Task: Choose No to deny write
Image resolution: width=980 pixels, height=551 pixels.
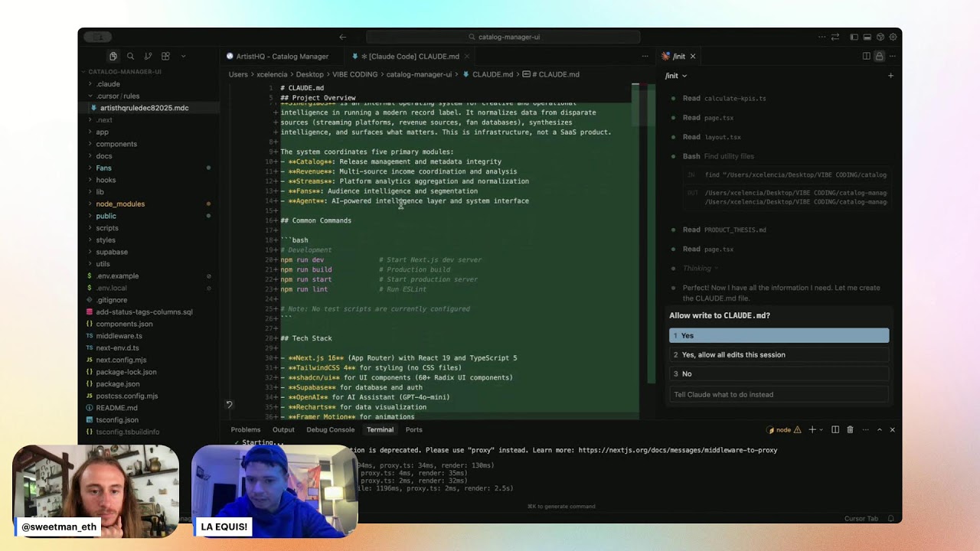Action: (779, 373)
